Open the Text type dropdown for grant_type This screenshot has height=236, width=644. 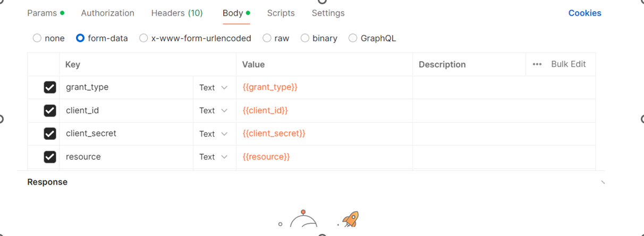[214, 88]
